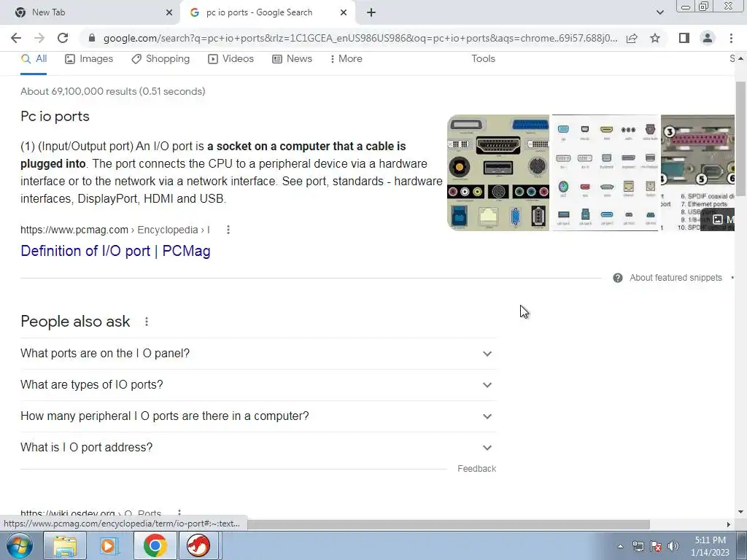Expand How many peripheral I O ports question
This screenshot has height=560, width=747.
pos(258,416)
